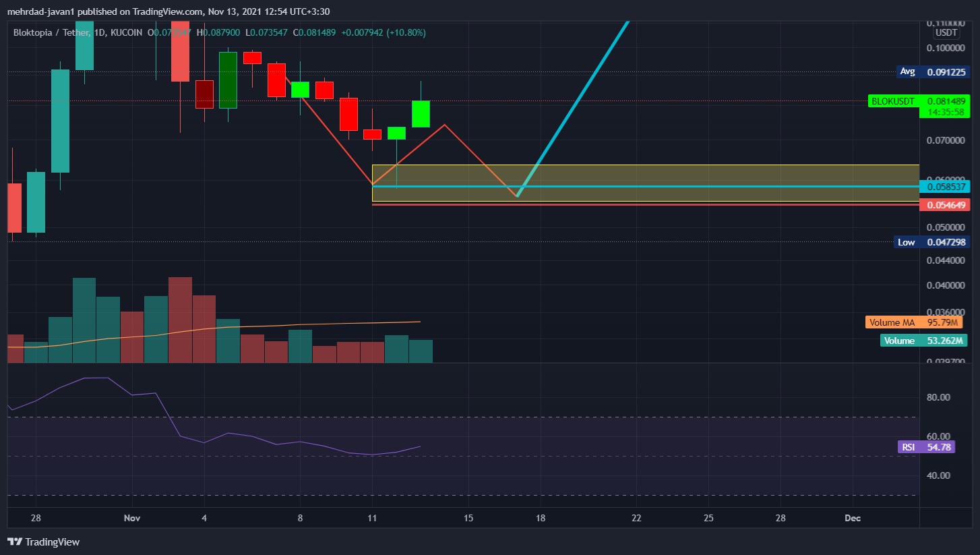Select the yellow support zone rectangle
980x555 pixels.
tap(646, 183)
